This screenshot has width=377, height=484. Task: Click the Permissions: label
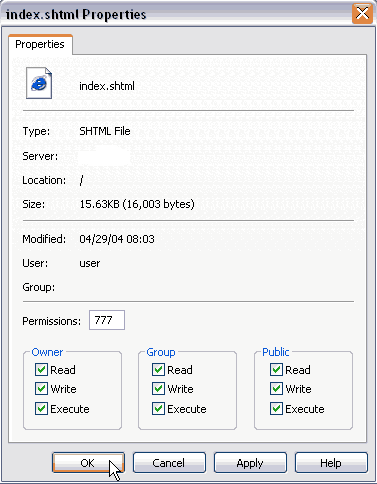coord(51,321)
